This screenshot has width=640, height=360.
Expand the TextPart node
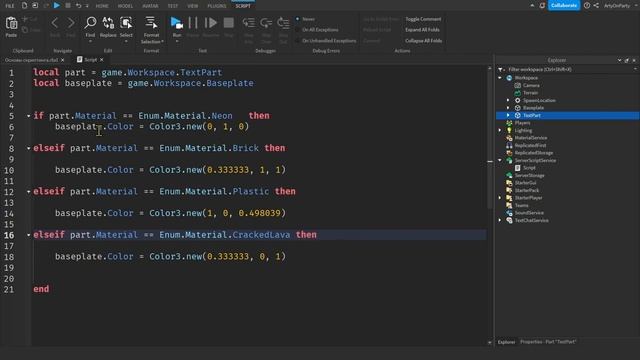click(508, 116)
